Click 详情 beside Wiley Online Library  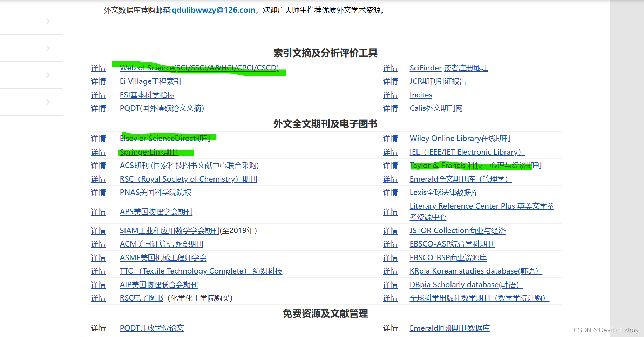pos(390,139)
